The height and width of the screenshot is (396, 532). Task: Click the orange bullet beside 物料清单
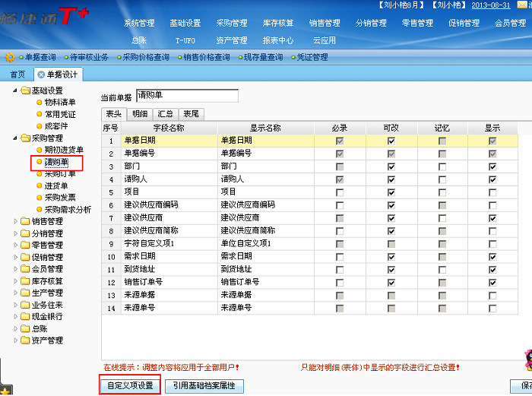(39, 103)
